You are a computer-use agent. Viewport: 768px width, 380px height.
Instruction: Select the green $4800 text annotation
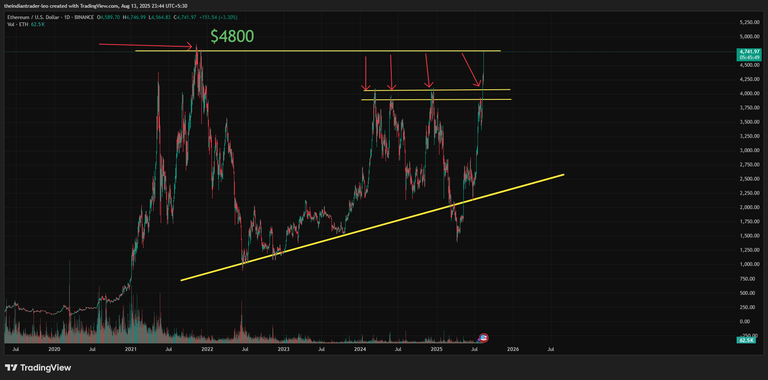point(232,37)
